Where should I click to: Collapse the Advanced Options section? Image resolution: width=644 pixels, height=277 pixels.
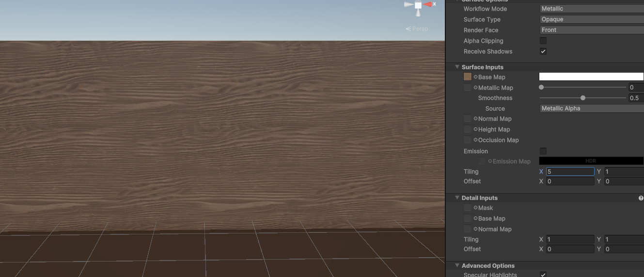click(457, 265)
